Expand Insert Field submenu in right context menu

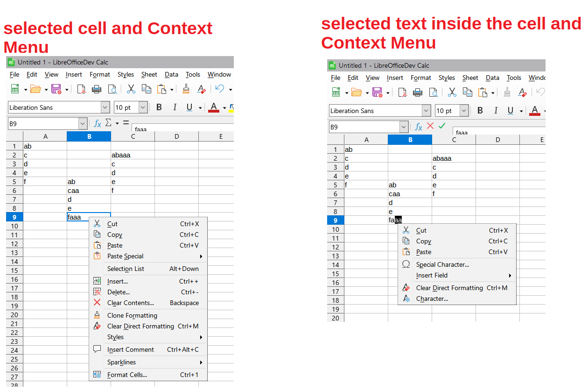(x=457, y=275)
